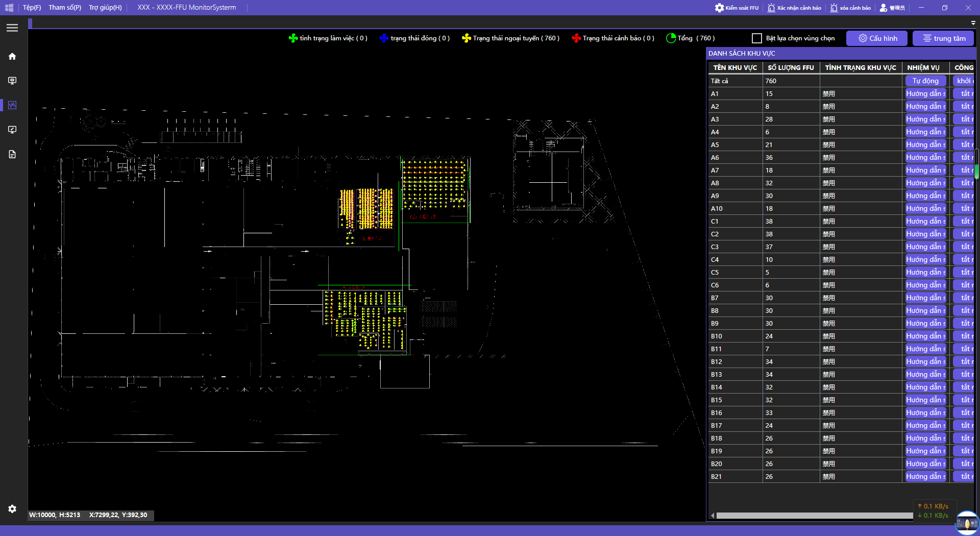The height and width of the screenshot is (536, 980).
Task: Expand the panel dropdown arrow at top right
Action: click(x=973, y=23)
